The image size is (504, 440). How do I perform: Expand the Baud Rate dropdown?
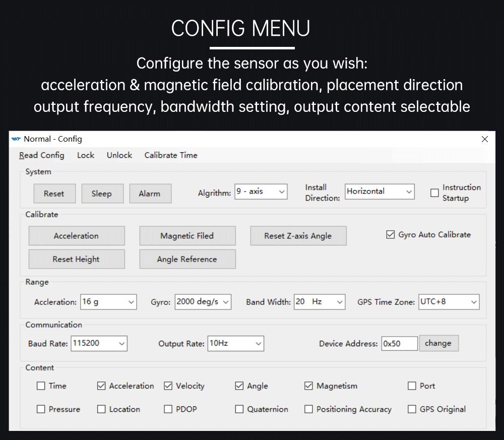tap(99, 343)
